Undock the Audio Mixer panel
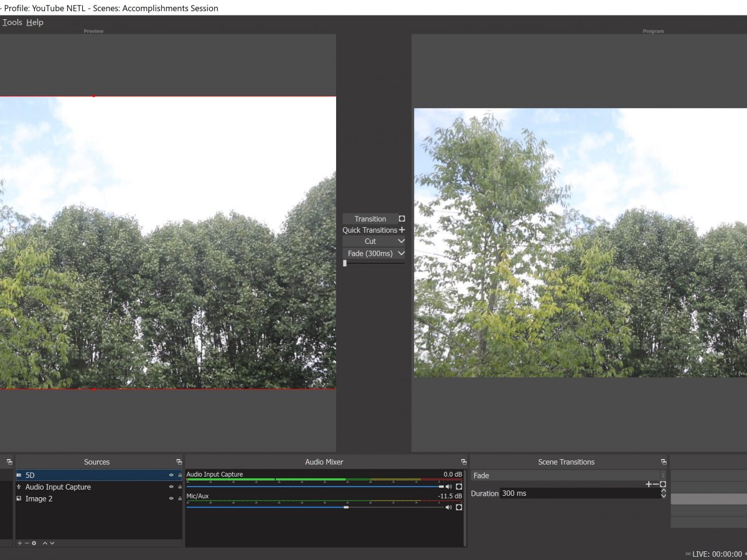Viewport: 747px width, 560px height. [464, 462]
